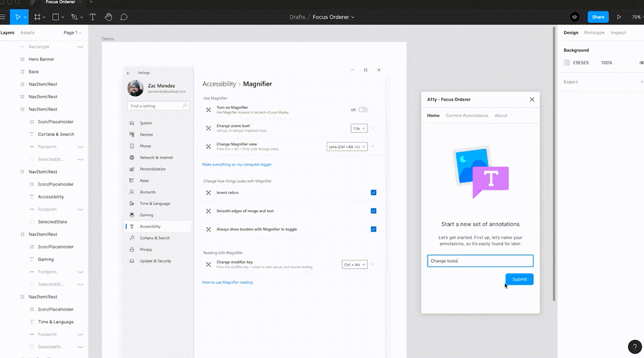Image resolution: width=644 pixels, height=358 pixels.
Task: Toggle hidden icon on Rectangle layer
Action: pyautogui.click(x=80, y=47)
